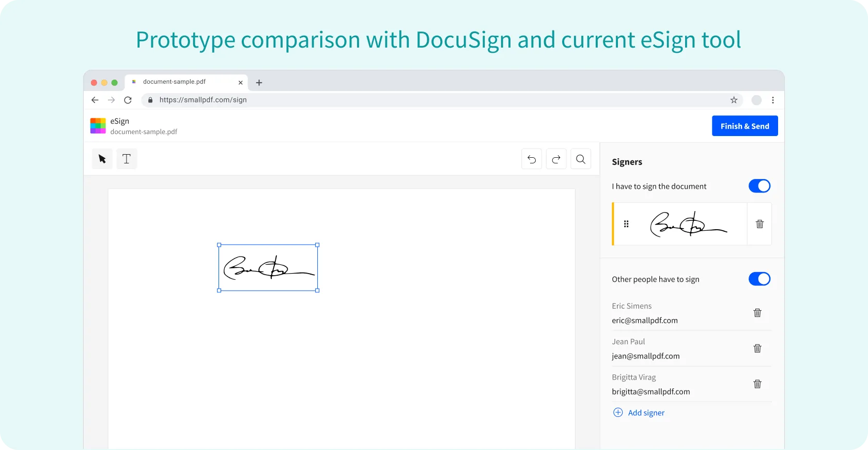Select the arrow pointer tool
This screenshot has width=868, height=450.
point(102,159)
